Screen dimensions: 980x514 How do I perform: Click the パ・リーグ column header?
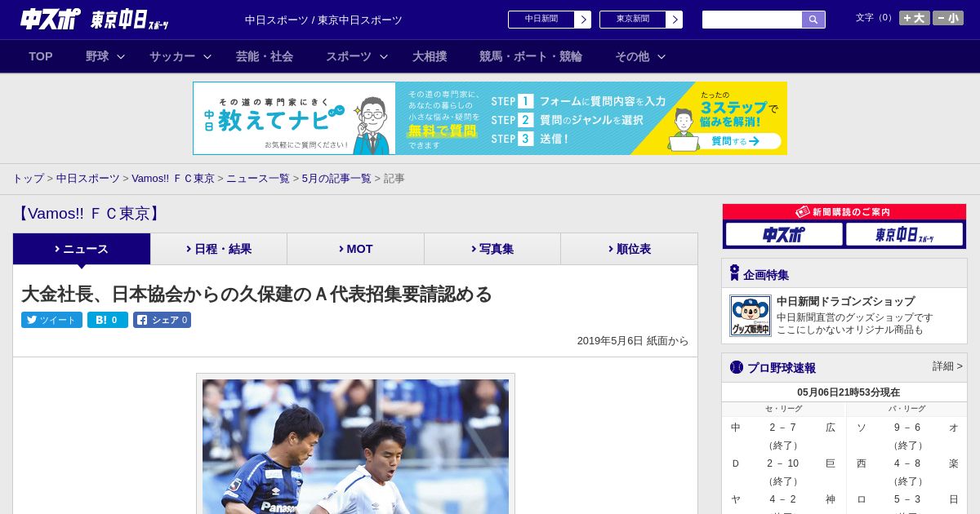point(906,409)
